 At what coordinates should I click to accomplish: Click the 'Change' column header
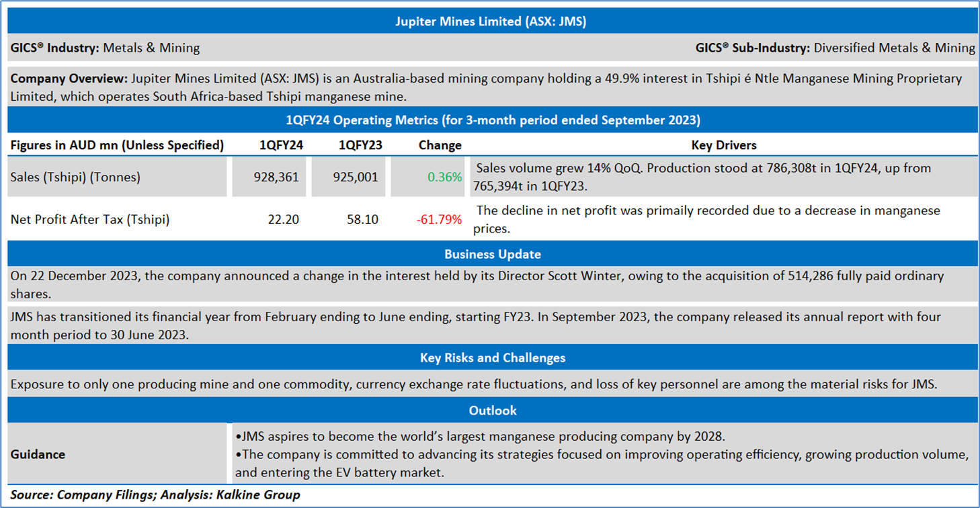coord(440,145)
